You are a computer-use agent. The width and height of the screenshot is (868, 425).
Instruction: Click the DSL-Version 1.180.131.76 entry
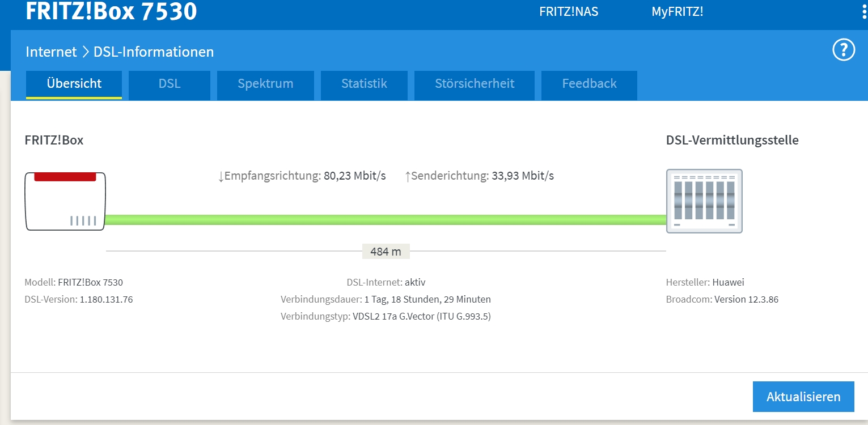[x=79, y=299]
